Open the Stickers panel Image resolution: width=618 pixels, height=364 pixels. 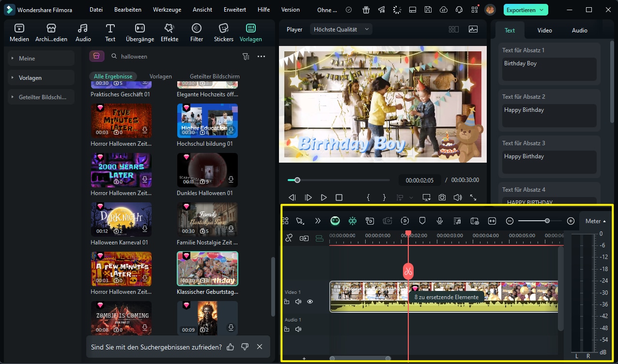tap(224, 32)
